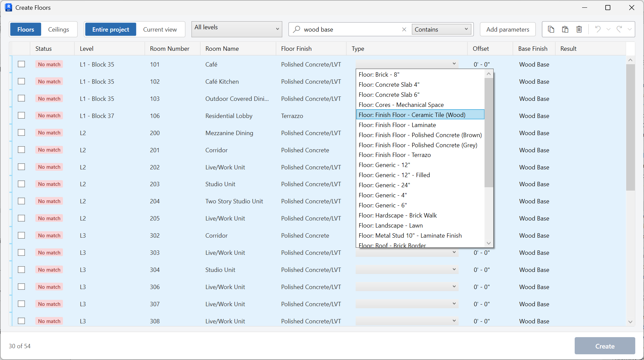
Task: Click the dropdown list scrollbar down arrow
Action: click(x=489, y=243)
